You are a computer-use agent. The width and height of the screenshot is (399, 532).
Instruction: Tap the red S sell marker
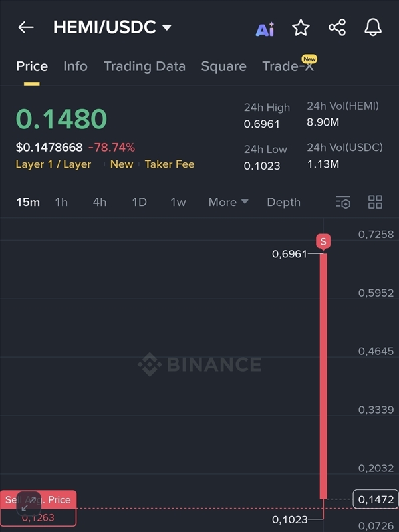(323, 242)
